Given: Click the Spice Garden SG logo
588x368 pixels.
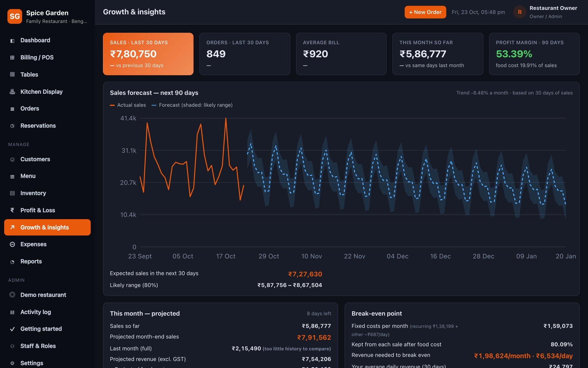Looking at the screenshot, I should click(15, 16).
